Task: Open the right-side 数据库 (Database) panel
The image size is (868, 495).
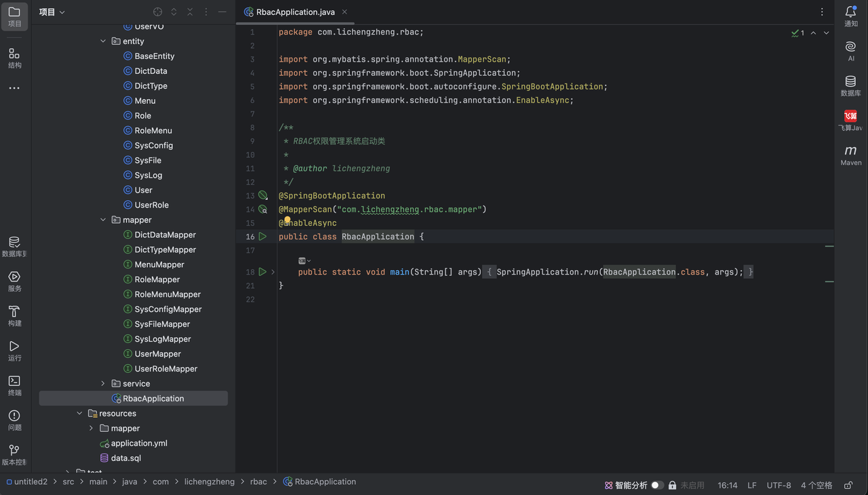Action: 851,86
